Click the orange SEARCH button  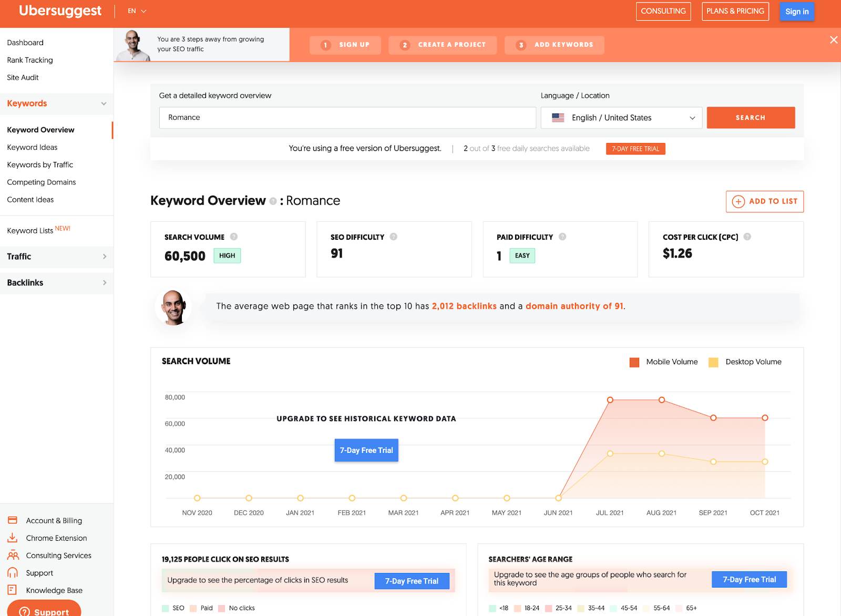click(x=751, y=118)
